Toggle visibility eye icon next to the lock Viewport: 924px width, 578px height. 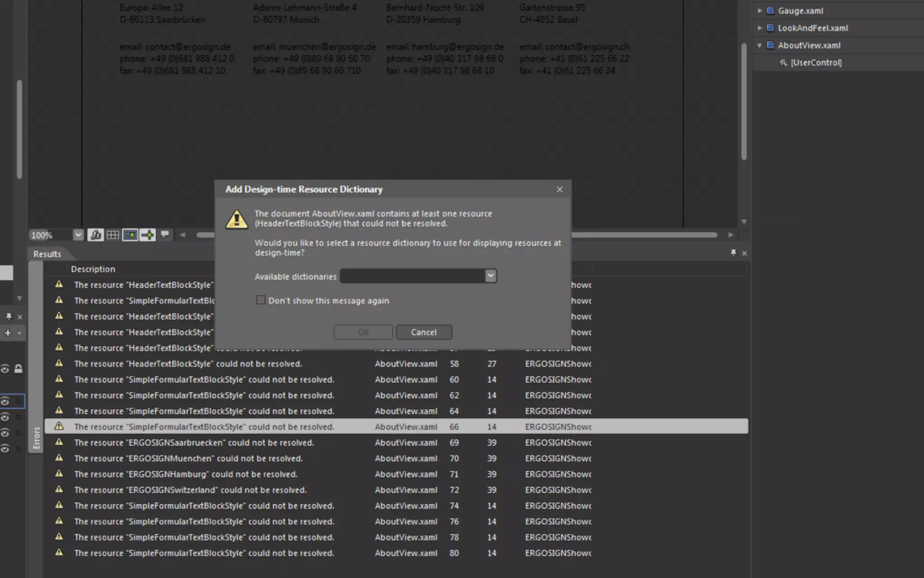[5, 369]
